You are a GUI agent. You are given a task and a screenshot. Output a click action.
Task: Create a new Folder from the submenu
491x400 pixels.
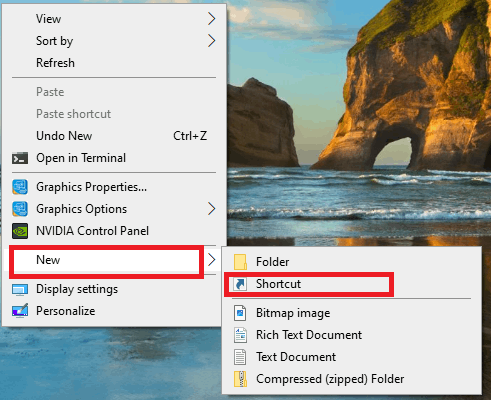point(352,262)
